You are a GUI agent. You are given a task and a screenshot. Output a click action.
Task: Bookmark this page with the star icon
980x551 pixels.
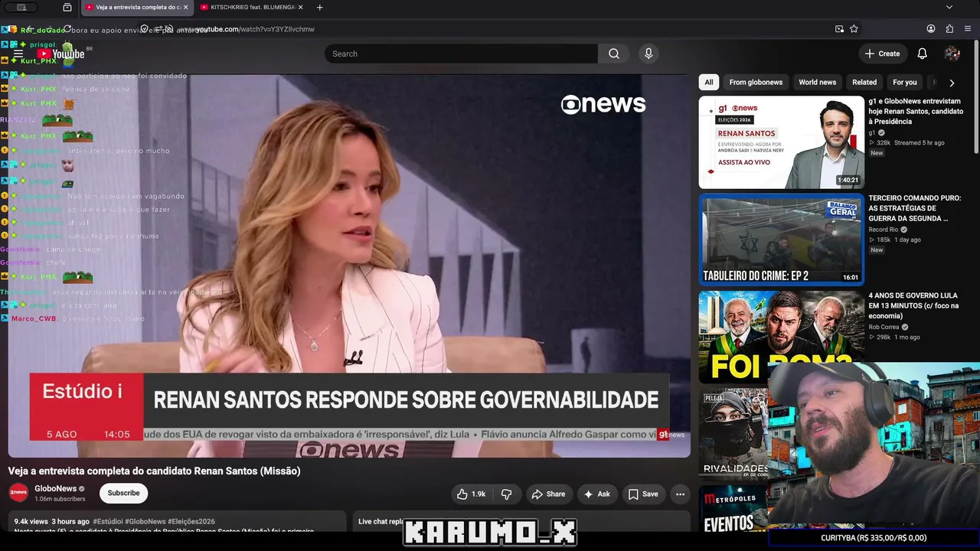pyautogui.click(x=854, y=29)
